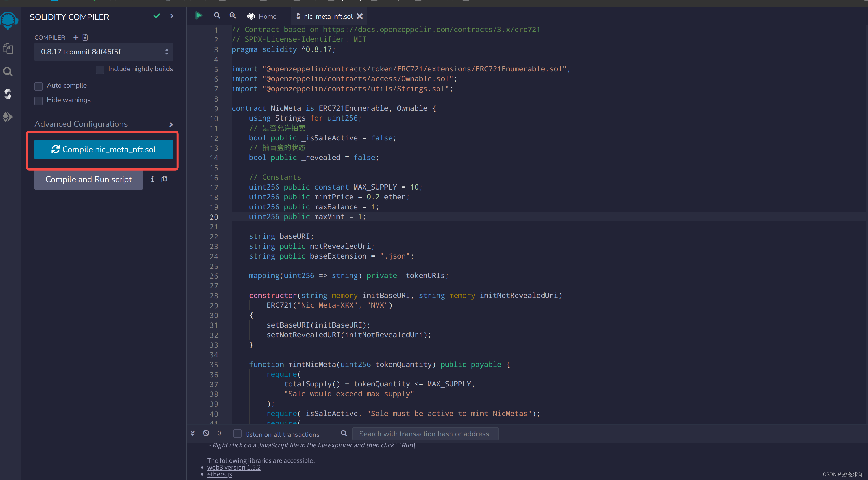This screenshot has height=480, width=868.
Task: Open Deploy & Run transactions sidebar icon
Action: (x=8, y=117)
